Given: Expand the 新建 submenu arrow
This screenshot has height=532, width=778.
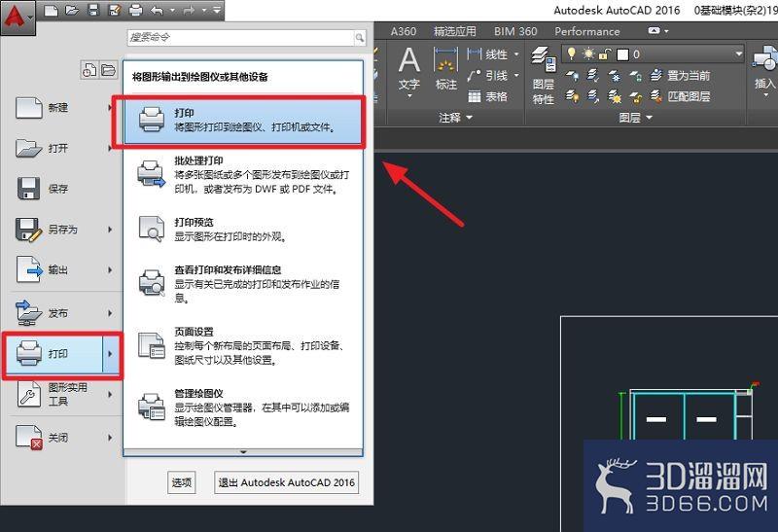Looking at the screenshot, I should click(x=110, y=107).
